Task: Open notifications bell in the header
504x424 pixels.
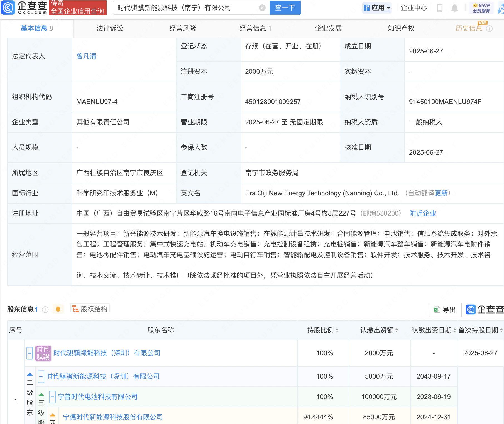Action: 455,8
